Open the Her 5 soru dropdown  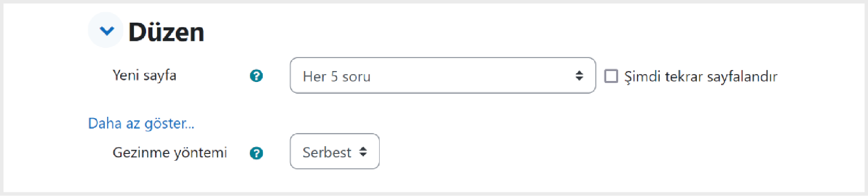click(x=443, y=75)
